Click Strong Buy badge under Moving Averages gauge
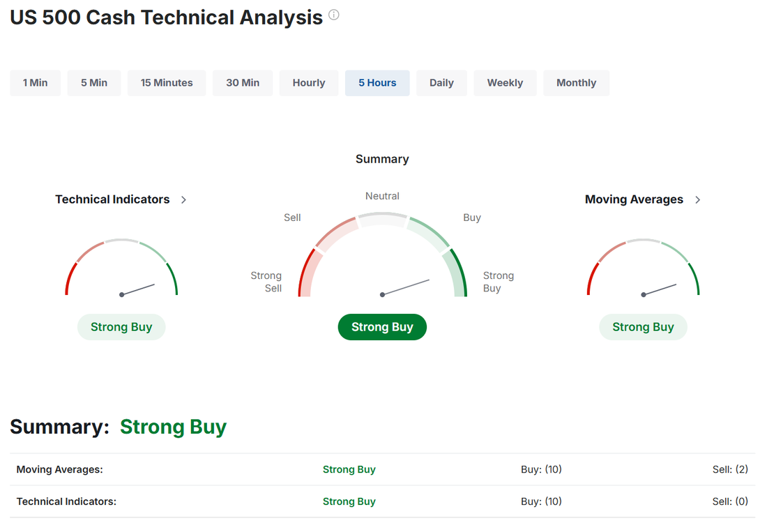 point(644,327)
